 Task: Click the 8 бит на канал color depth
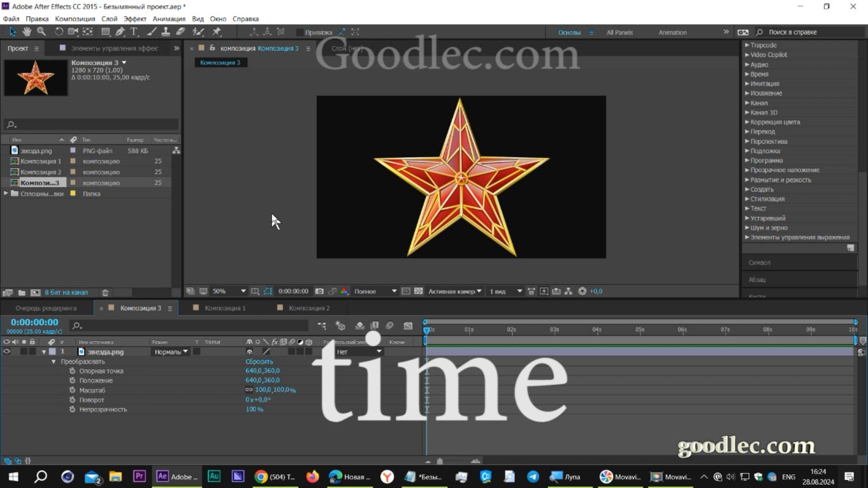tap(66, 293)
